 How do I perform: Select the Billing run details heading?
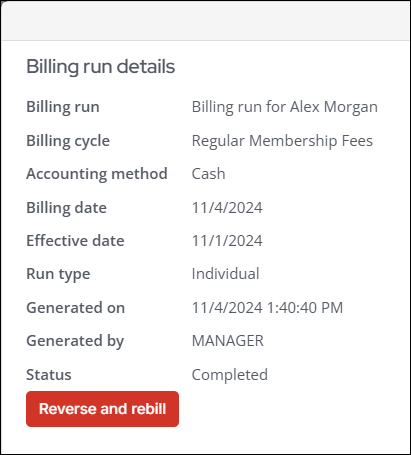(101, 66)
